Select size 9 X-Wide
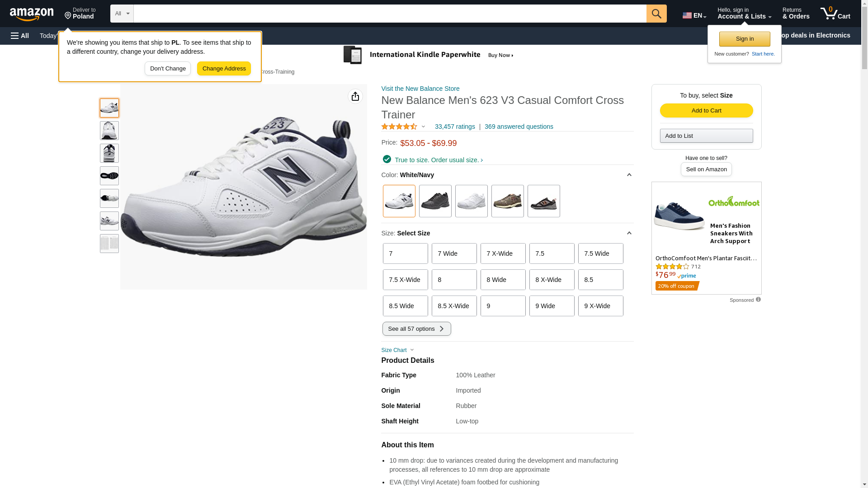Image resolution: width=868 pixels, height=488 pixels. click(600, 306)
